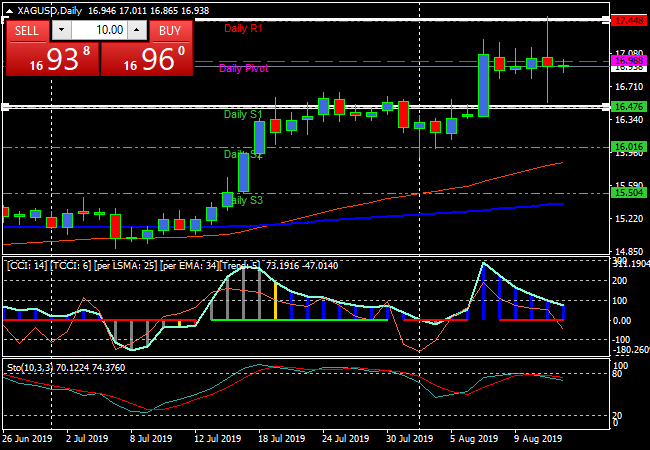Click the red 17.448 price tag

coord(628,20)
